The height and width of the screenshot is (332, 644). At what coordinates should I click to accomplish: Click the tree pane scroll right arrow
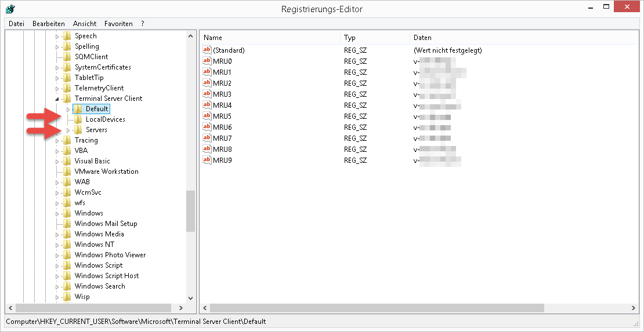point(180,308)
